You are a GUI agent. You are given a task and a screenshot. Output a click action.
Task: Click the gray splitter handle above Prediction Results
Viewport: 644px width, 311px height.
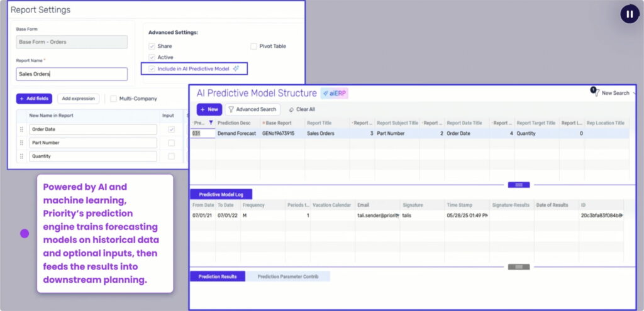519,266
